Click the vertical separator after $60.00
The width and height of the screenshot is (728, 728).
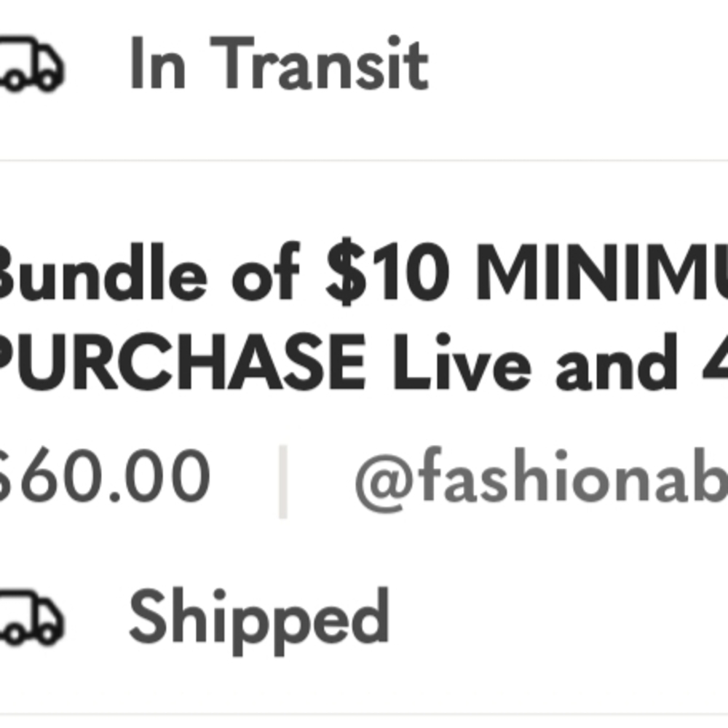click(x=282, y=482)
